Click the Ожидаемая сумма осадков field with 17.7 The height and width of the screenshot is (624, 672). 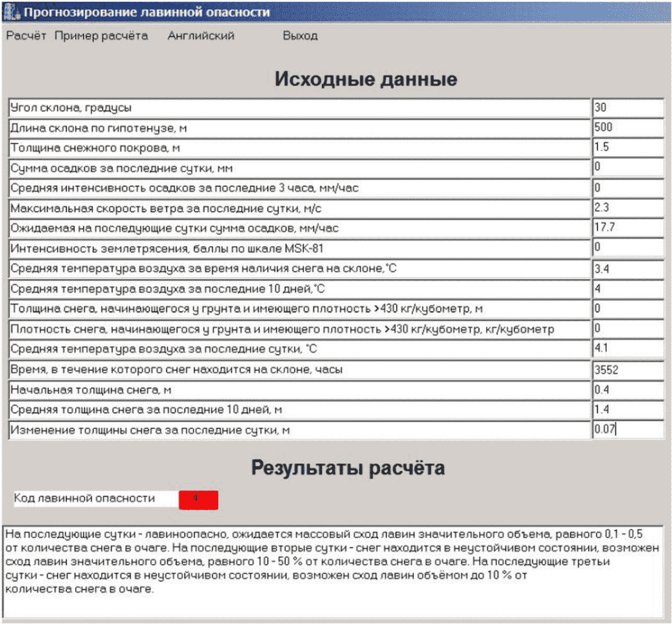[627, 228]
